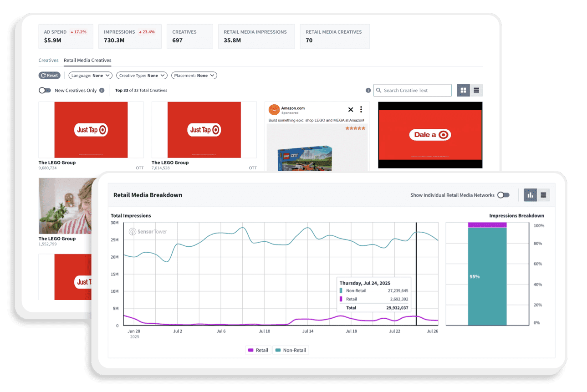Close the Amazon.com sponsored ad

tap(351, 110)
